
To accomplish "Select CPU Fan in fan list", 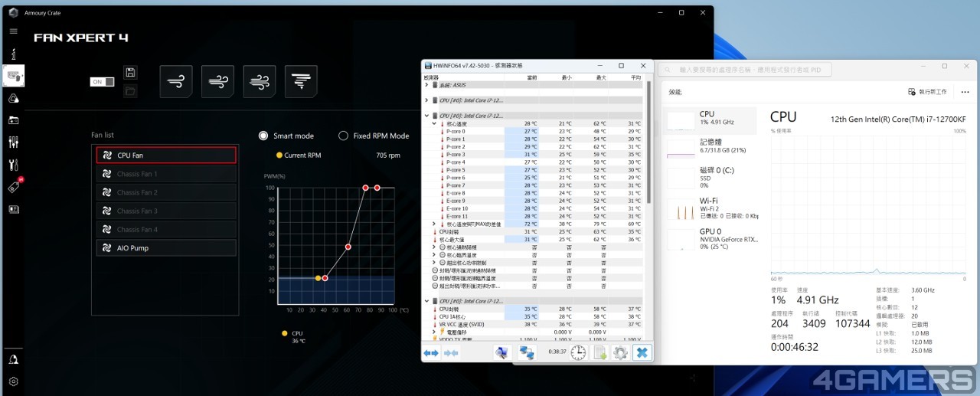I will click(166, 155).
